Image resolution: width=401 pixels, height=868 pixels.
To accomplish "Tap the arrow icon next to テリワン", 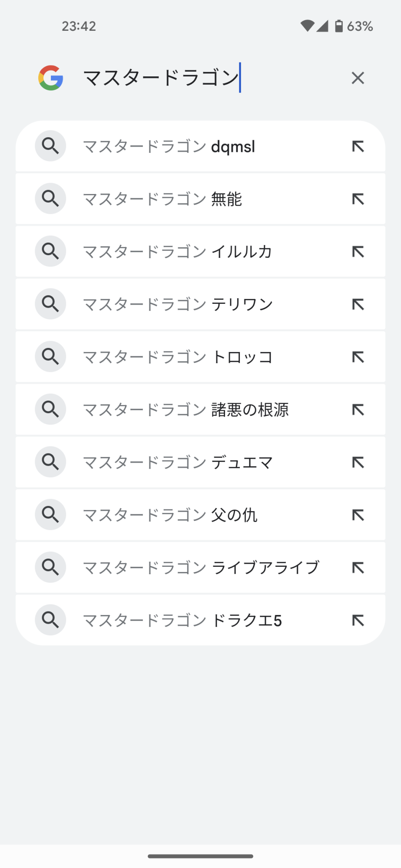I will pyautogui.click(x=358, y=305).
